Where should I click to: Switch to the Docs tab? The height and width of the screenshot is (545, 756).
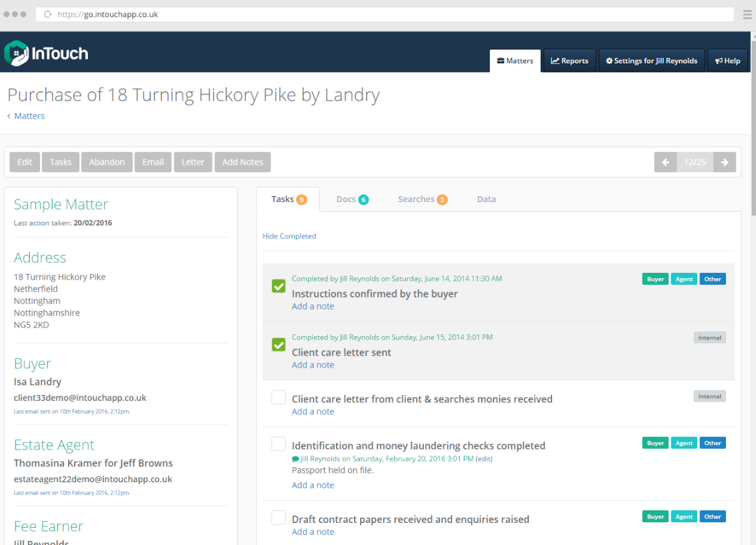pyautogui.click(x=352, y=199)
